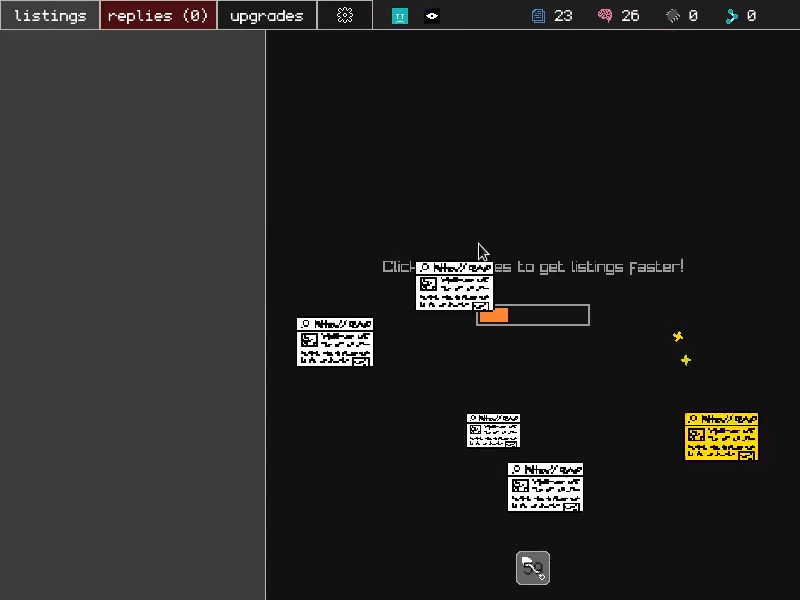Image resolution: width=800 pixels, height=600 pixels.
Task: Click the grey 59 key button
Action: (533, 568)
